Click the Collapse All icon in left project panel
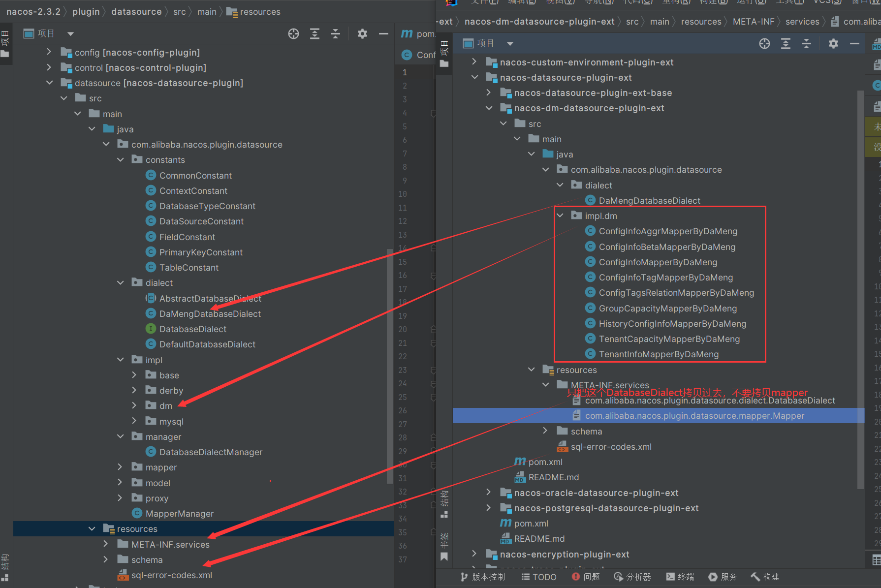 tap(335, 33)
